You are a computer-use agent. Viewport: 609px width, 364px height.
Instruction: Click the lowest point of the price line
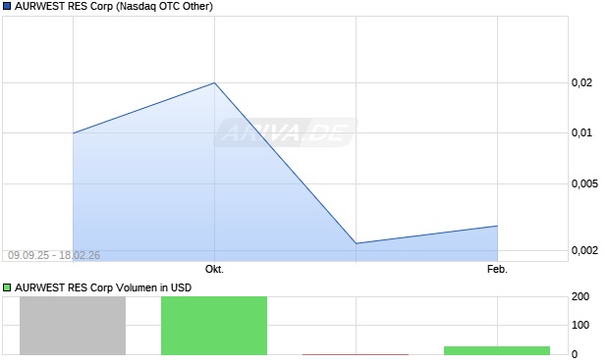(357, 243)
